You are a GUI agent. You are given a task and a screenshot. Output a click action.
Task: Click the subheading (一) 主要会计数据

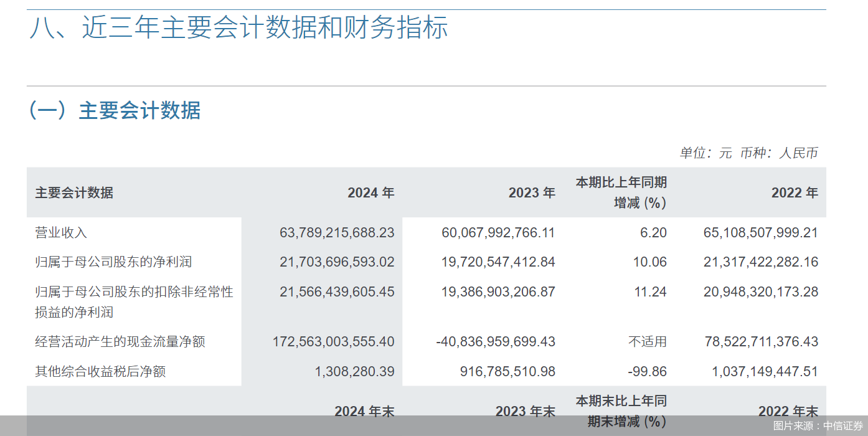pos(114,111)
